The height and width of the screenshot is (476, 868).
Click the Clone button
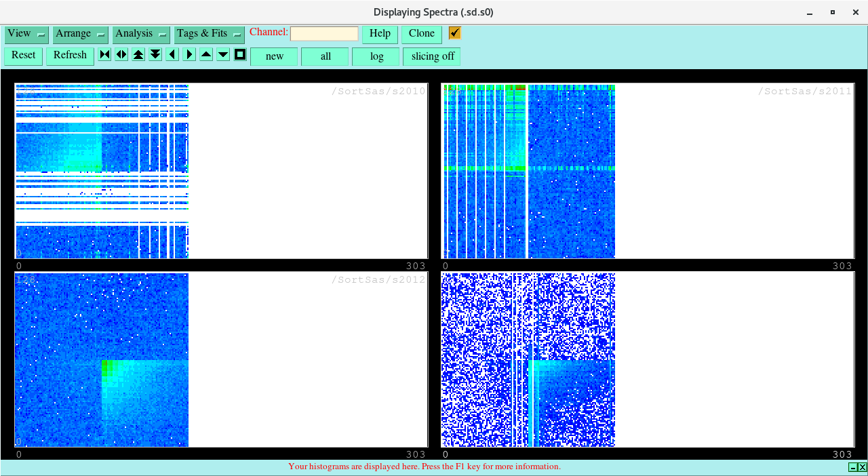coord(421,33)
